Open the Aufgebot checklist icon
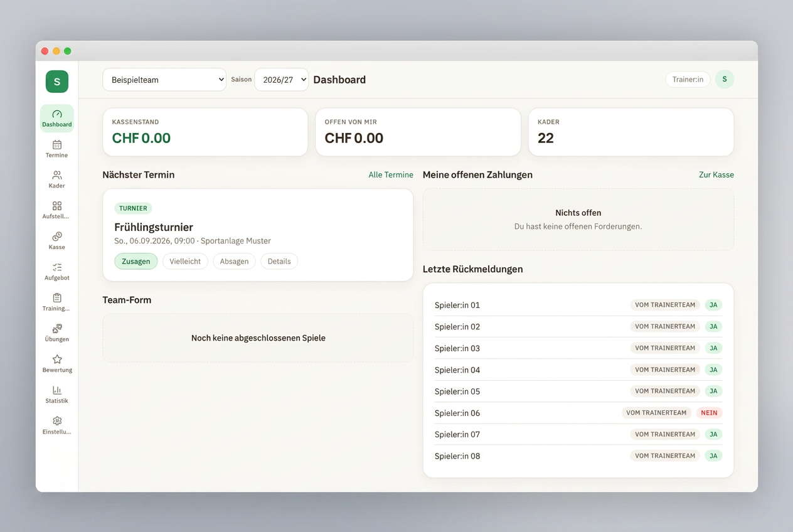This screenshot has height=532, width=793. (57, 268)
